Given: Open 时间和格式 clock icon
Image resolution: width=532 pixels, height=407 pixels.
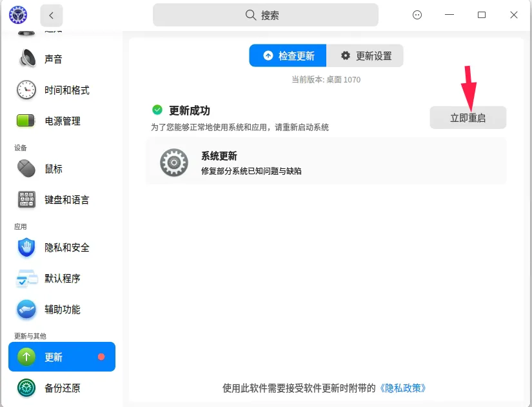Looking at the screenshot, I should [x=26, y=90].
